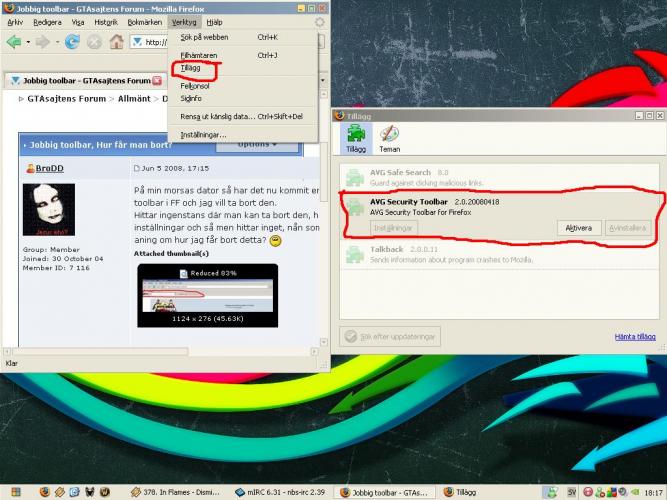Choose Felkonsol in Verktyg menu

(x=243, y=86)
